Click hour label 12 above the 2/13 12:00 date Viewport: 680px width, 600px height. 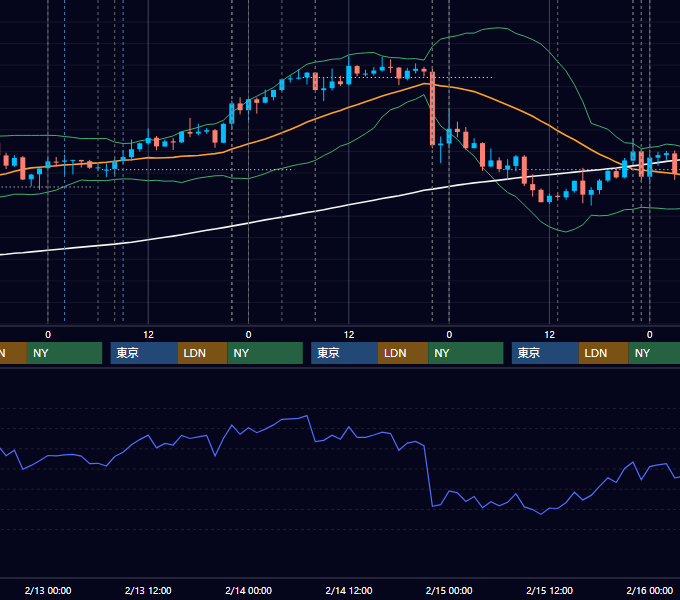pyautogui.click(x=148, y=335)
